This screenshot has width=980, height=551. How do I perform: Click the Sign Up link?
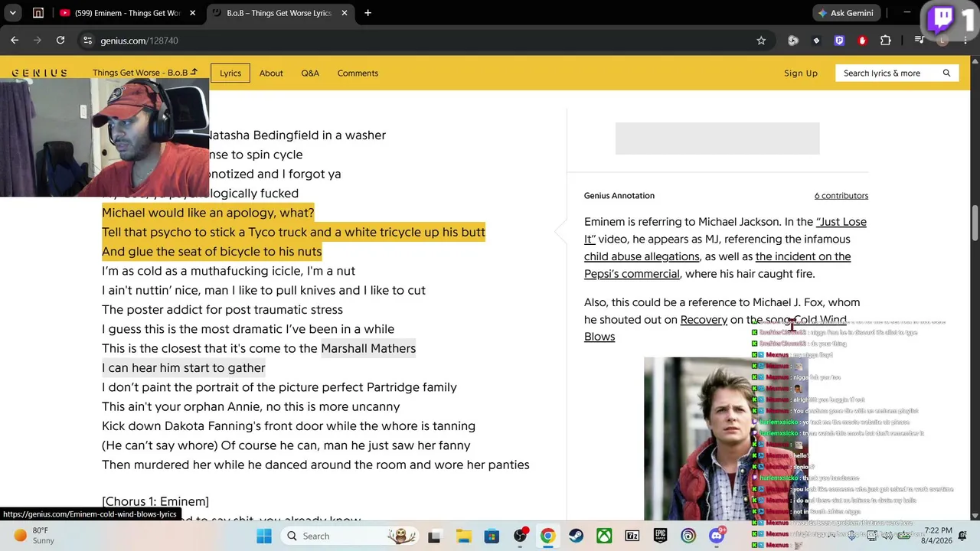[801, 73]
